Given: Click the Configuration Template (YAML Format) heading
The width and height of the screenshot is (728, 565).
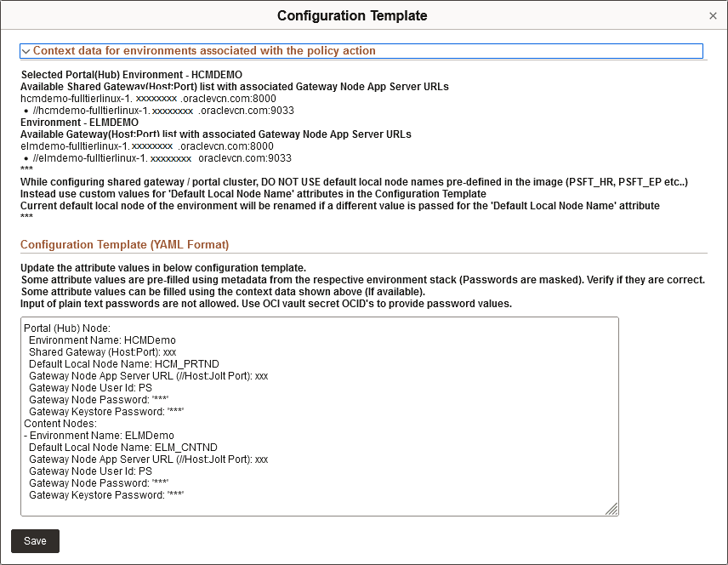Looking at the screenshot, I should (128, 245).
